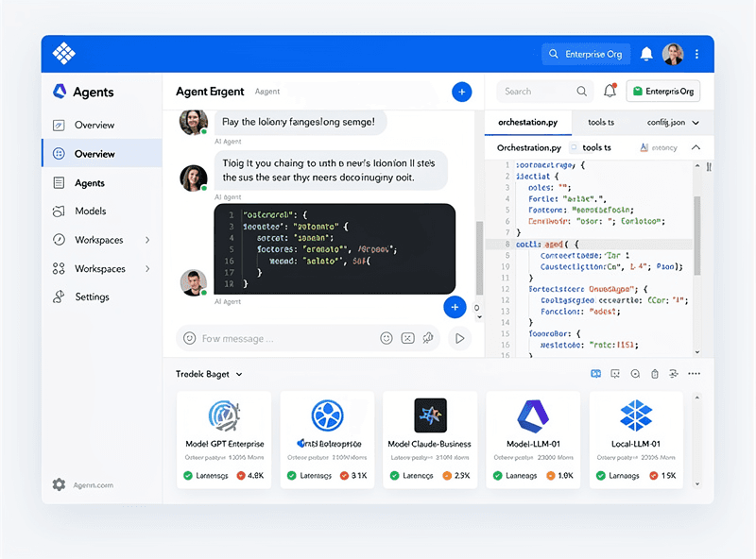
Task: Click the Model Claude-Business logo icon
Action: point(430,415)
